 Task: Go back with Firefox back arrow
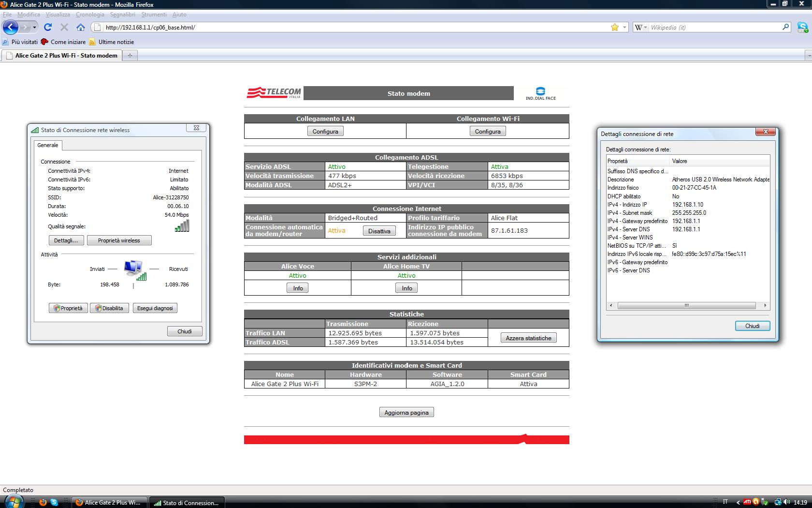pyautogui.click(x=11, y=27)
